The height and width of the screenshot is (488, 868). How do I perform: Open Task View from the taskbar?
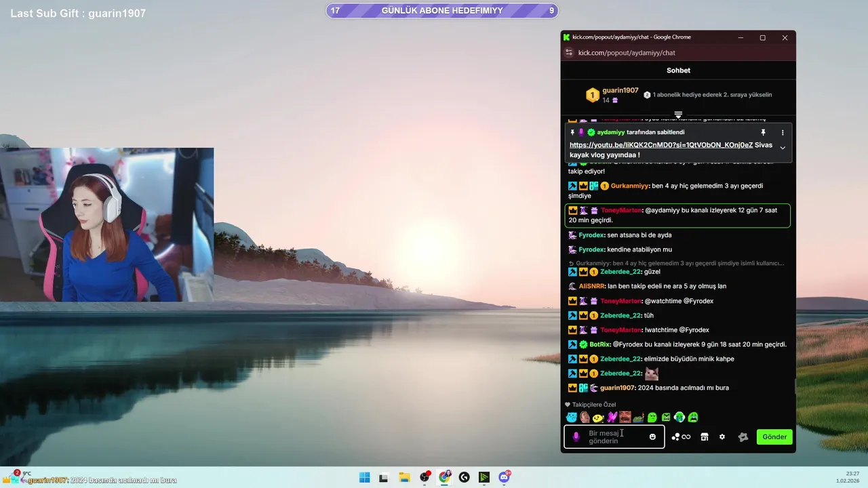click(384, 477)
